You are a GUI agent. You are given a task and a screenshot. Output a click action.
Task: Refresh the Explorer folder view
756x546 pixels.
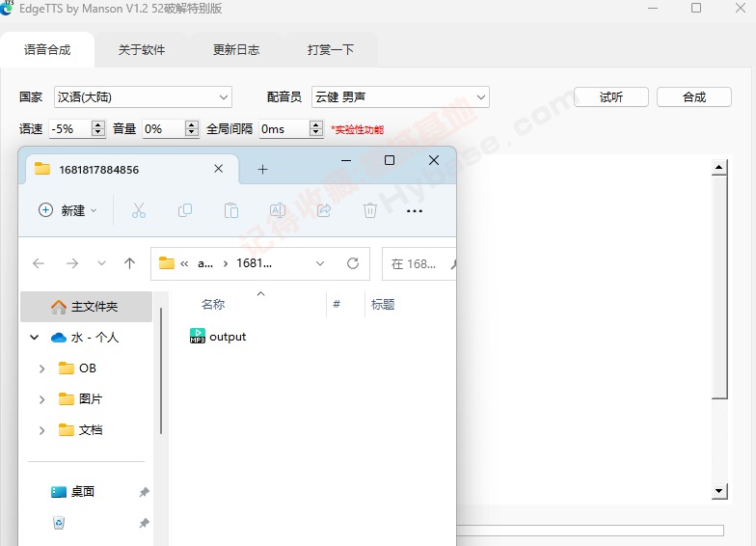(x=353, y=263)
